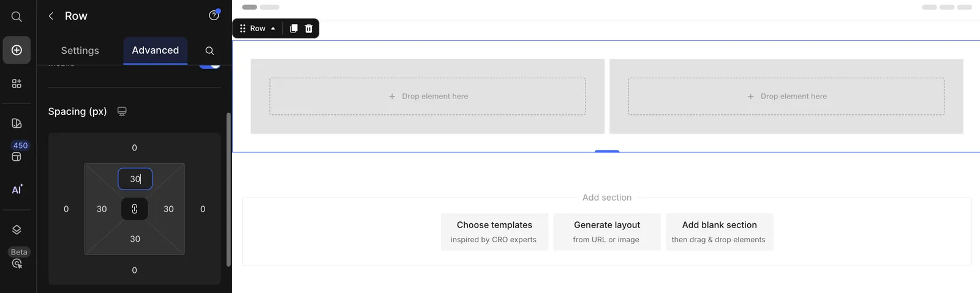The width and height of the screenshot is (980, 293).
Task: Click the left margin value 0
Action: (x=66, y=209)
